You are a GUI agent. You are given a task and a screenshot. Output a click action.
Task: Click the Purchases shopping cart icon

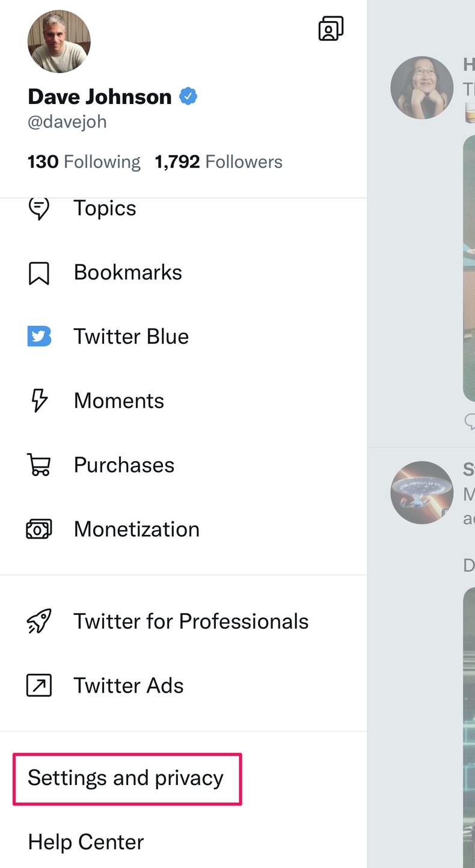pyautogui.click(x=38, y=465)
